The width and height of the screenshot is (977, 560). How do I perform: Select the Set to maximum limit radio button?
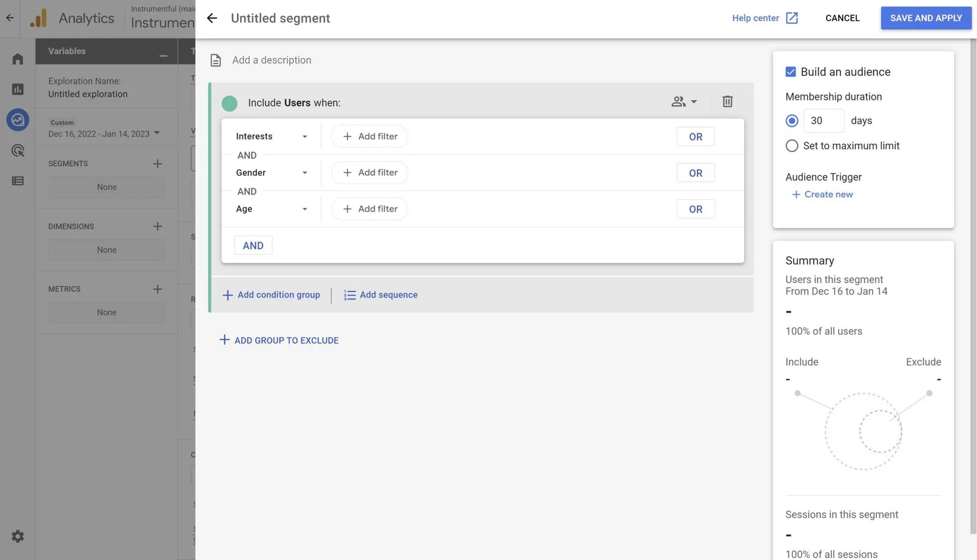[x=791, y=145]
